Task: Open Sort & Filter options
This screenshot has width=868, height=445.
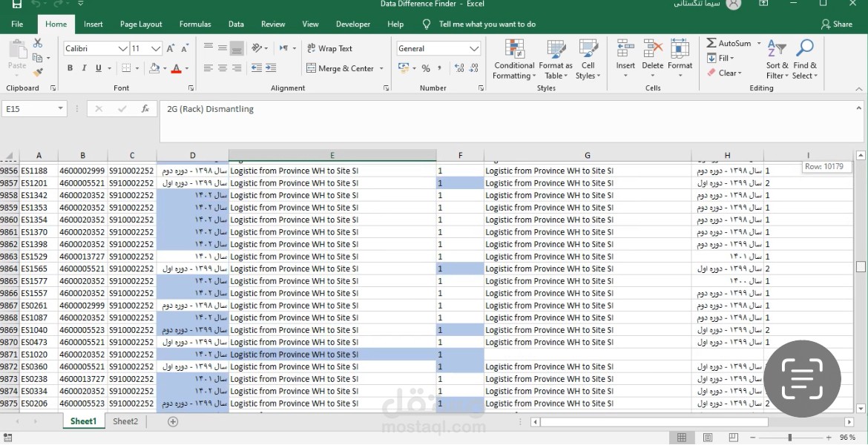Action: [x=777, y=60]
